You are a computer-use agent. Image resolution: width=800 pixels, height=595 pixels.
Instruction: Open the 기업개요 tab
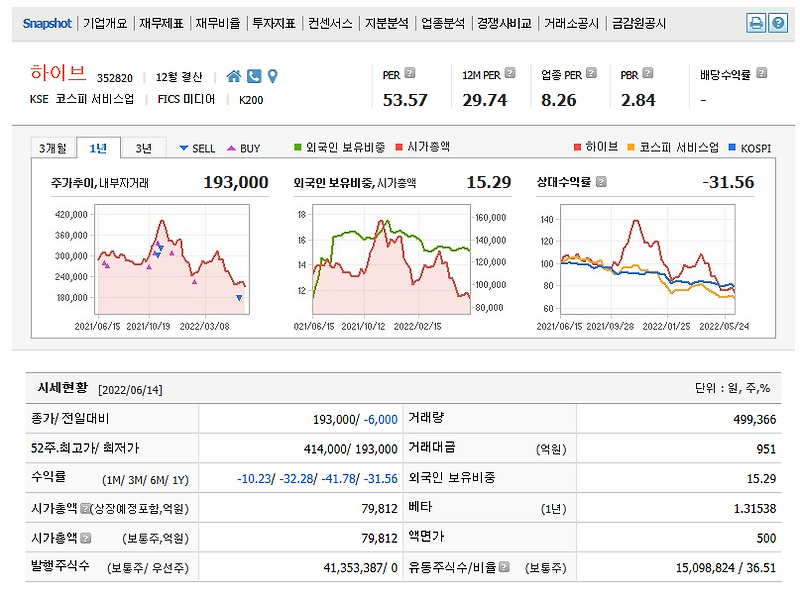point(105,23)
